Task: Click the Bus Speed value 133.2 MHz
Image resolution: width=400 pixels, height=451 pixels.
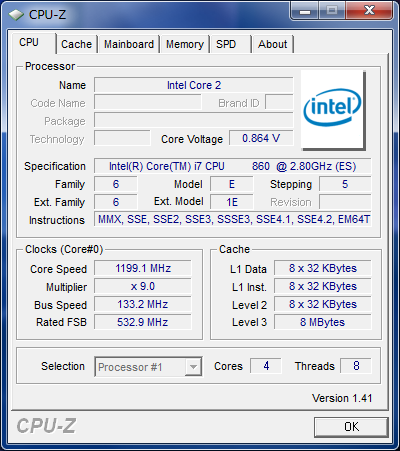Action: click(x=143, y=305)
